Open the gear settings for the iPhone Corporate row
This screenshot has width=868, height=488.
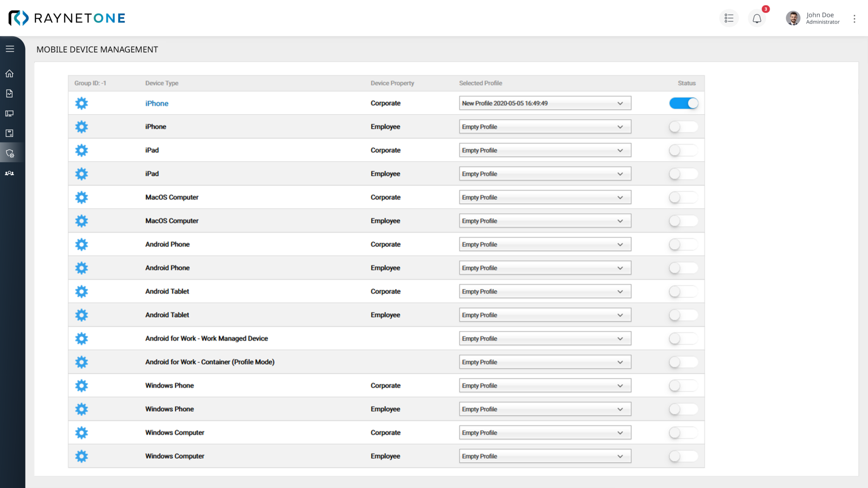pyautogui.click(x=81, y=103)
